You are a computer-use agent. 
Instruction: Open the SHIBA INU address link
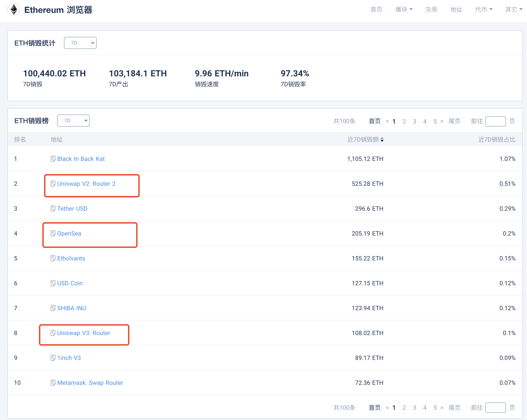pos(72,308)
